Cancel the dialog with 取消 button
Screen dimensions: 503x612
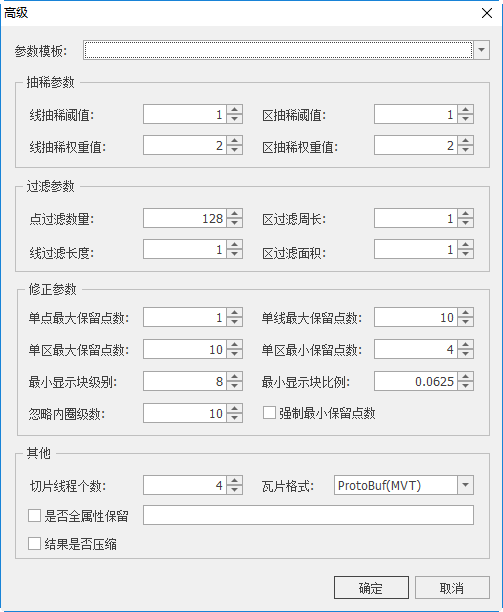[452, 587]
